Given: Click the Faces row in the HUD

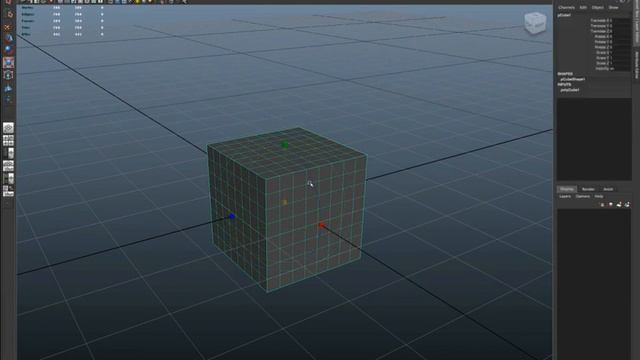Looking at the screenshot, I should (62, 21).
